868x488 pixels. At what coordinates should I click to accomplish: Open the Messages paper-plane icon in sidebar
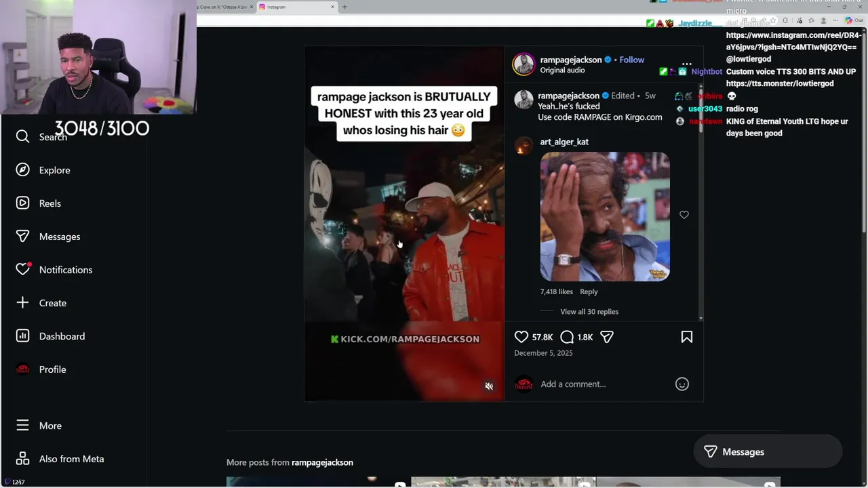pyautogui.click(x=22, y=237)
